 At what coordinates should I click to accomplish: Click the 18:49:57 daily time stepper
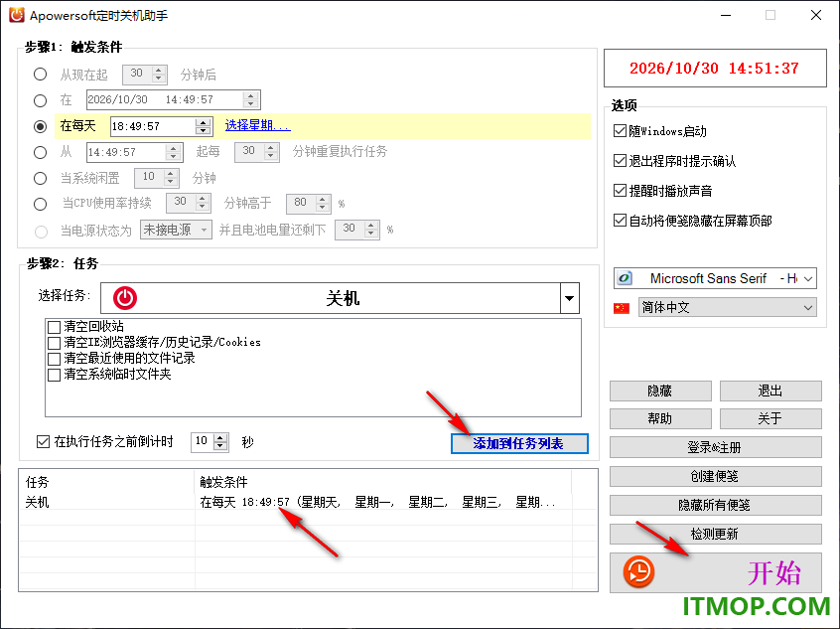click(203, 126)
